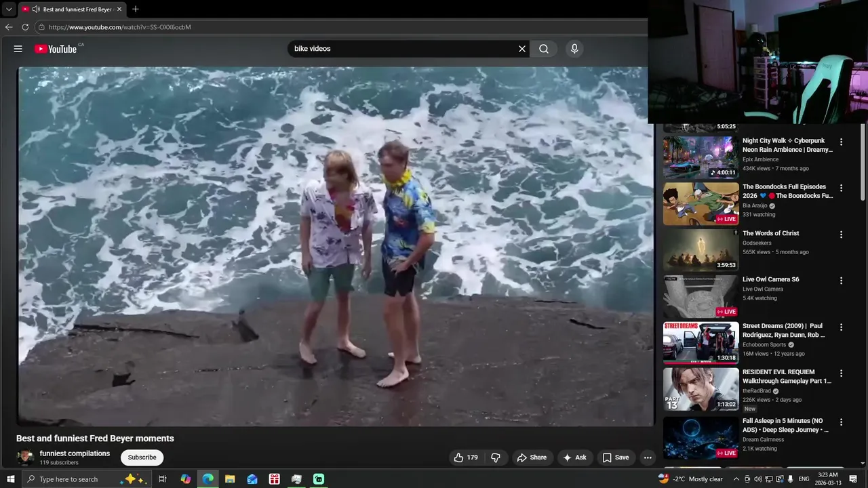Click the Best and funniest Fred Beyer title

[95, 439]
